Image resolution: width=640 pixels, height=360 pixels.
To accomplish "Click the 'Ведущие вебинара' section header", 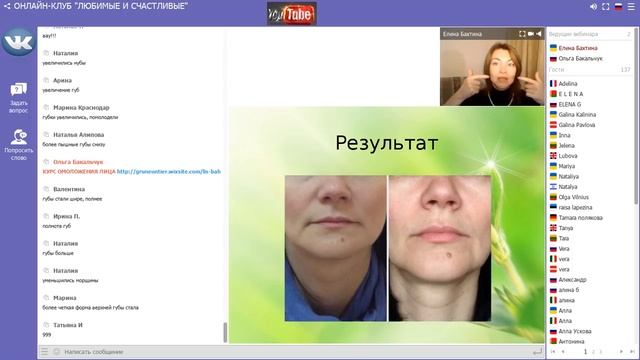I will click(x=573, y=34).
